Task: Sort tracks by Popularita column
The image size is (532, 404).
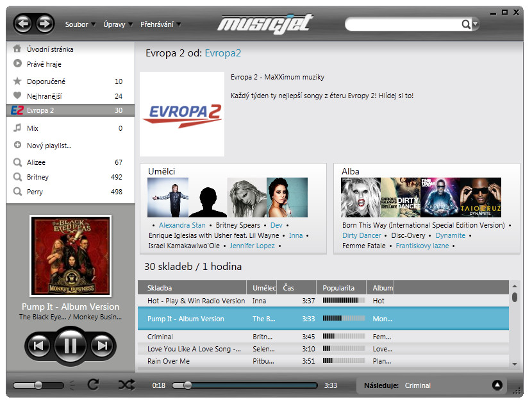Action: (342, 288)
